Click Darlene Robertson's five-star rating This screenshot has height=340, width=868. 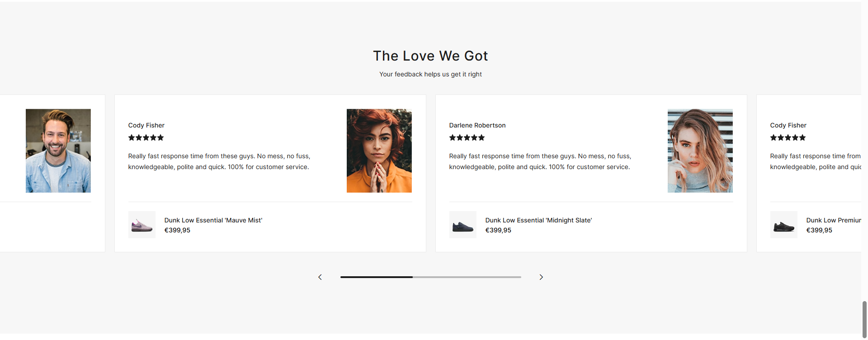click(x=467, y=138)
